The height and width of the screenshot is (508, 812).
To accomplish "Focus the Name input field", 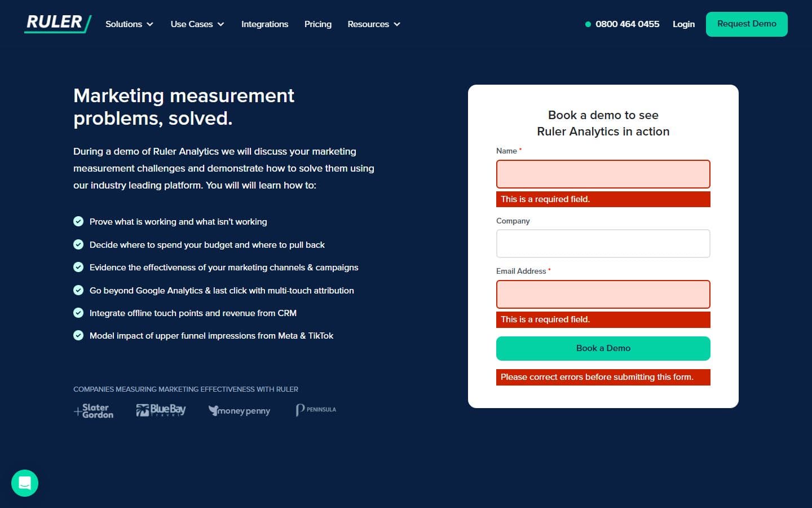I will 603,174.
